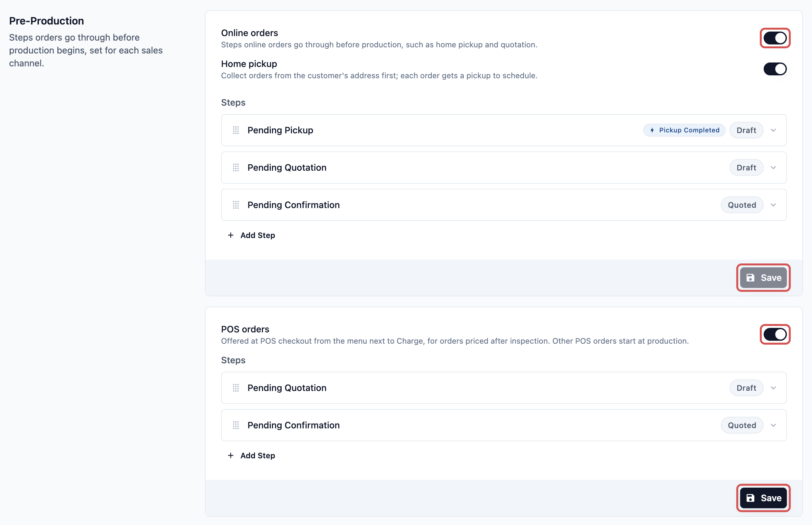This screenshot has height=525, width=812.
Task: Save the Online orders settings
Action: tap(763, 278)
